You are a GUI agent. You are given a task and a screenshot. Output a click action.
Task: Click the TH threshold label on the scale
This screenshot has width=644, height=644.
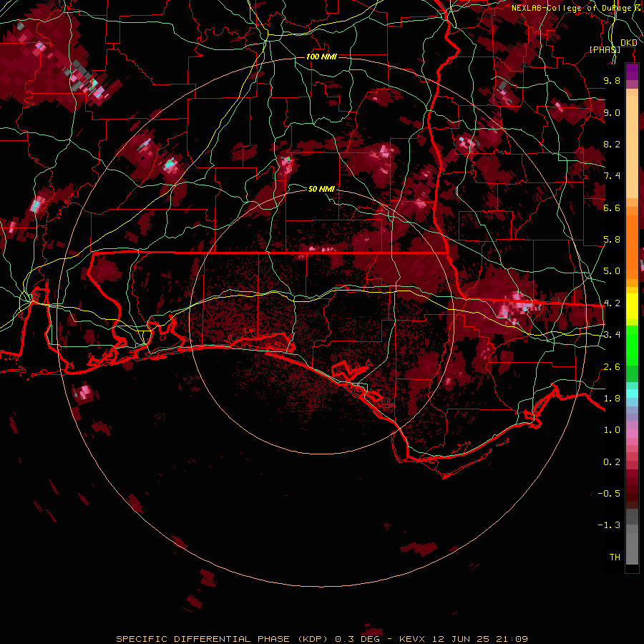[x=615, y=557]
